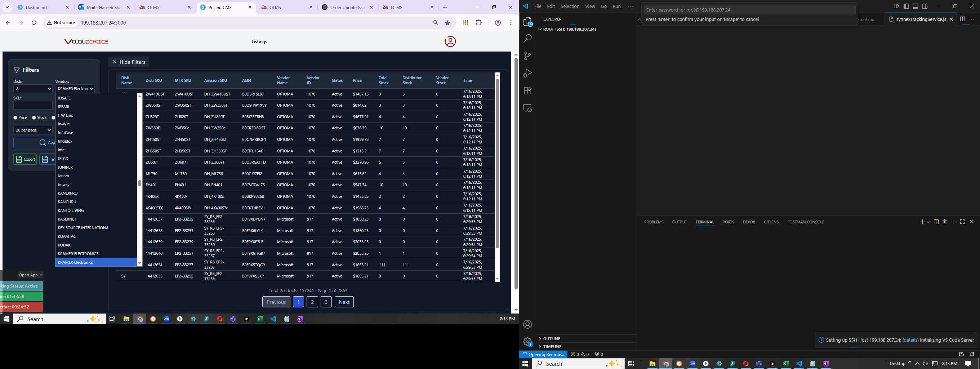The height and width of the screenshot is (369, 980).
Task: Open VS Code notifications bell
Action: (x=972, y=354)
